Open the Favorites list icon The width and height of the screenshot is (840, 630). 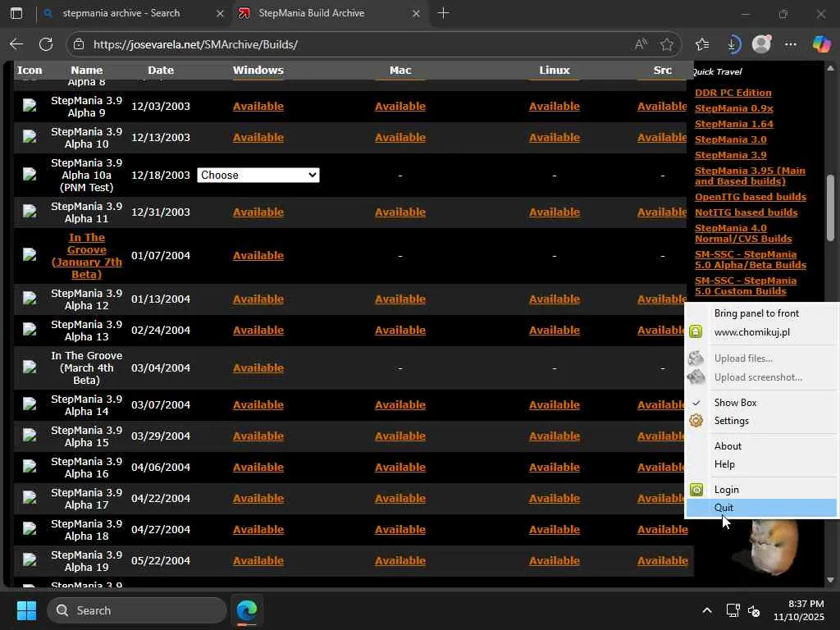coord(702,44)
